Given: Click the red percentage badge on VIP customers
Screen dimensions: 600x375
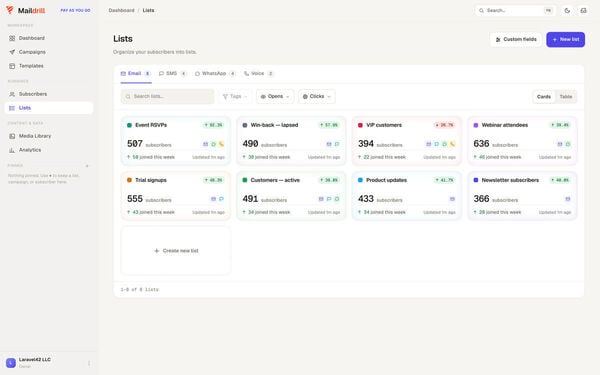Looking at the screenshot, I should [444, 125].
